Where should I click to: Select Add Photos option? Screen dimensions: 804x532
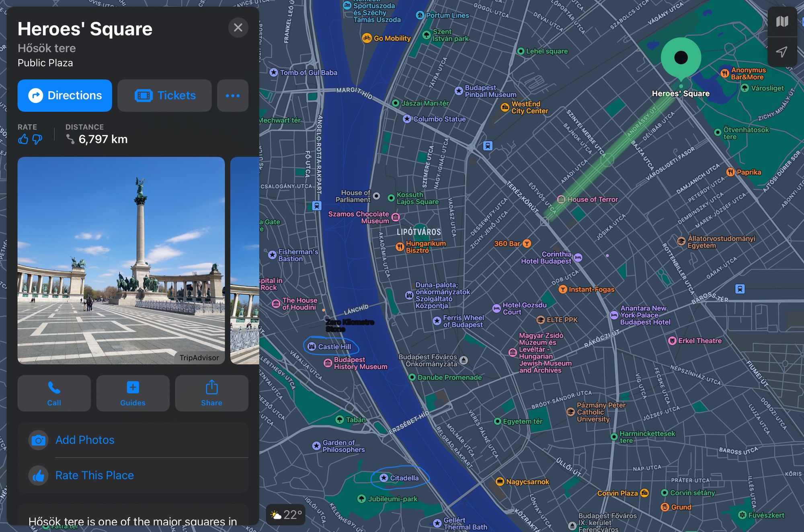[x=85, y=440]
